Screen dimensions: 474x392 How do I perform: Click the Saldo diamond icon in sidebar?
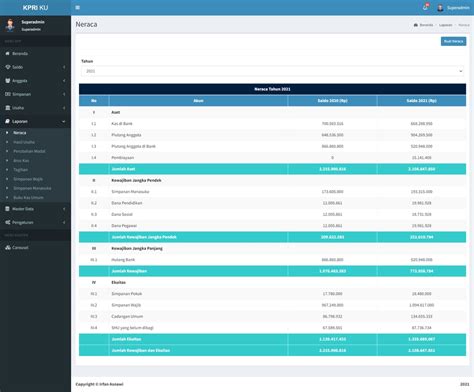8,67
